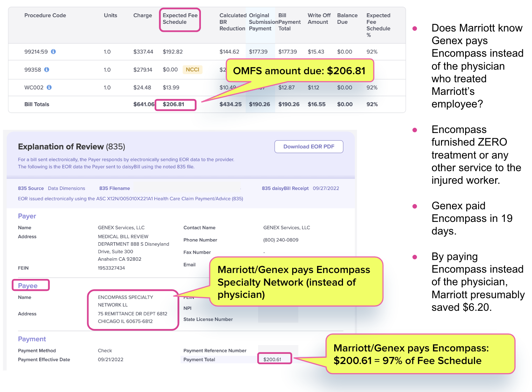Select the $13.99 expected fee for WC002
The width and height of the screenshot is (532, 392).
click(171, 87)
